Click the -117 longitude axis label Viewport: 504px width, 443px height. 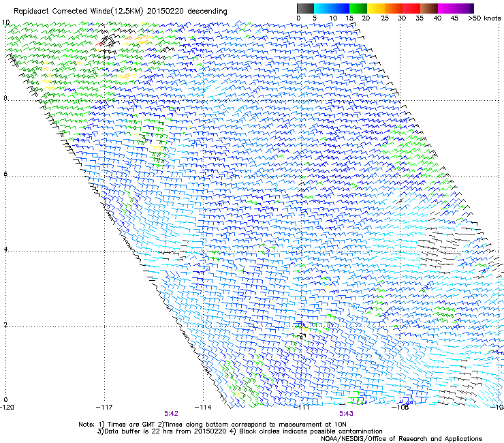click(x=104, y=408)
